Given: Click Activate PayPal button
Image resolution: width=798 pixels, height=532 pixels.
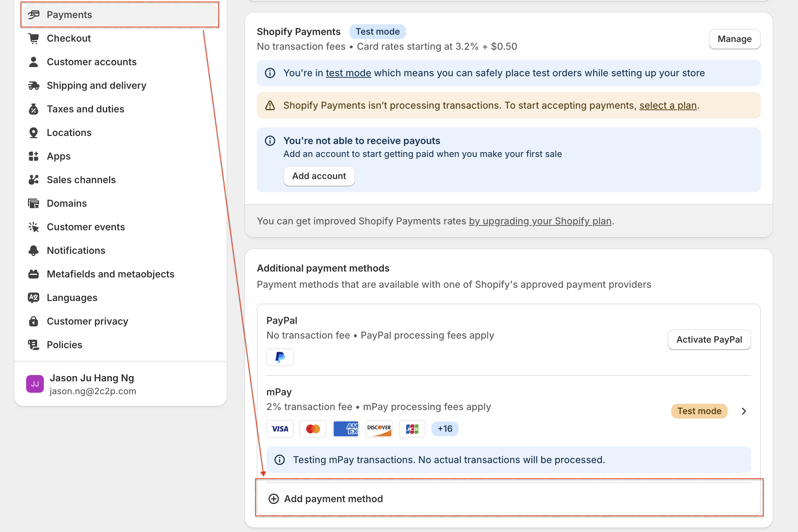Looking at the screenshot, I should coord(709,340).
